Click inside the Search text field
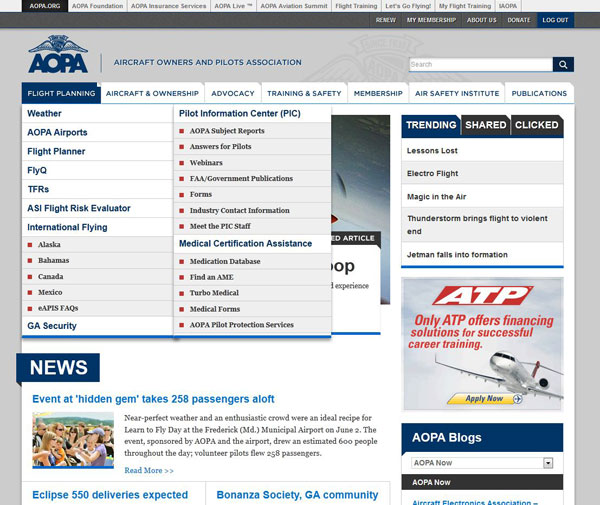The height and width of the screenshot is (505, 600). coord(480,64)
